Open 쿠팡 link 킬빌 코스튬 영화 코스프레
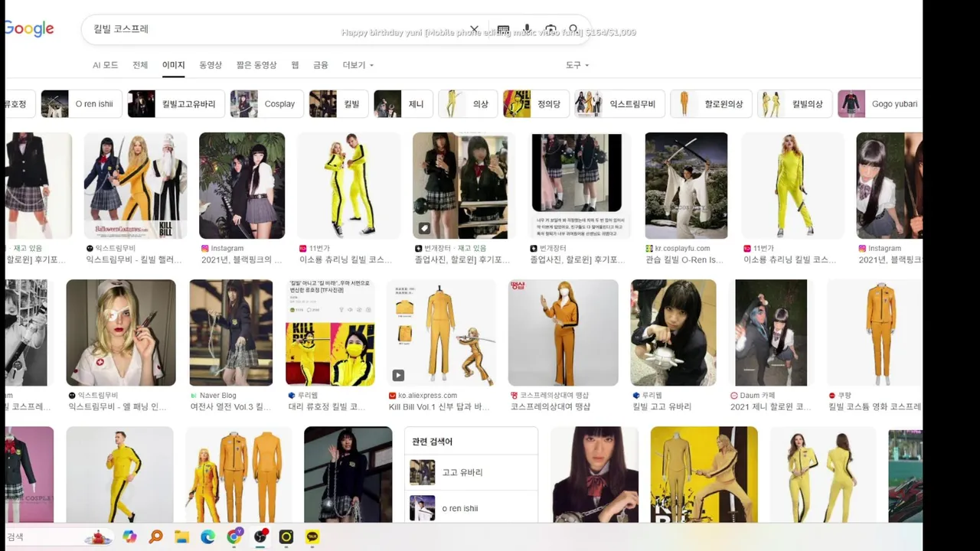Screen dimensions: 980x551 click(874, 407)
